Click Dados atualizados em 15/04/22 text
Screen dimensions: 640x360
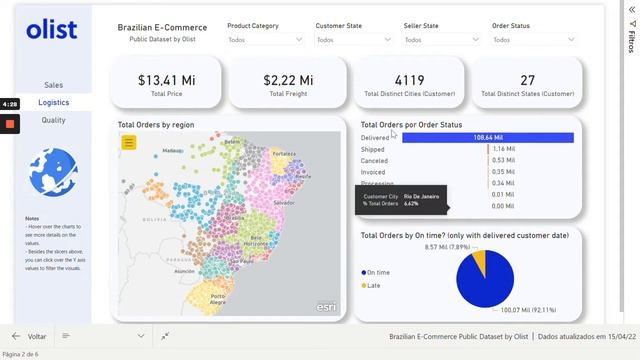coord(587,336)
